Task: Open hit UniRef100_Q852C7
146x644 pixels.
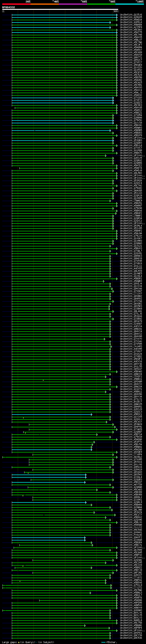Action: [131, 60]
